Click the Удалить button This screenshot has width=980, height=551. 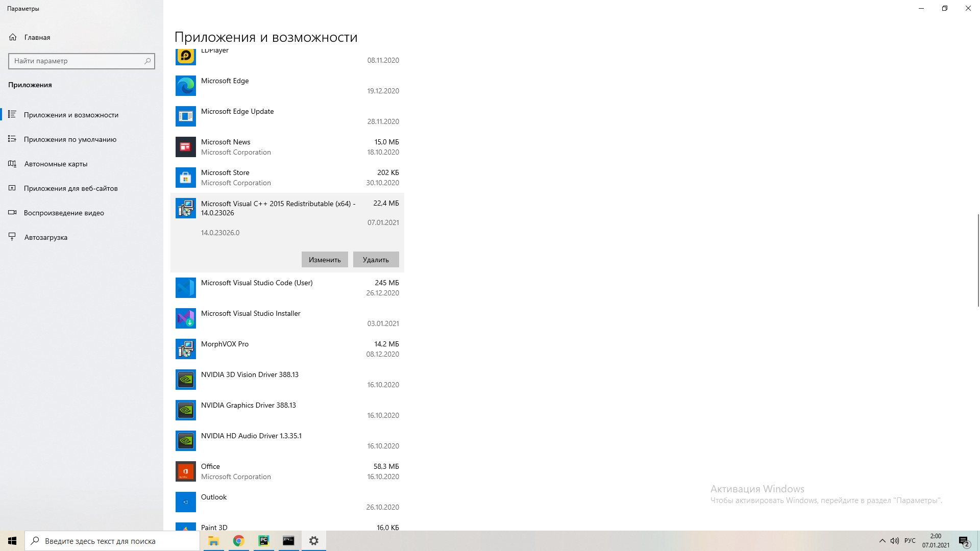(x=376, y=259)
